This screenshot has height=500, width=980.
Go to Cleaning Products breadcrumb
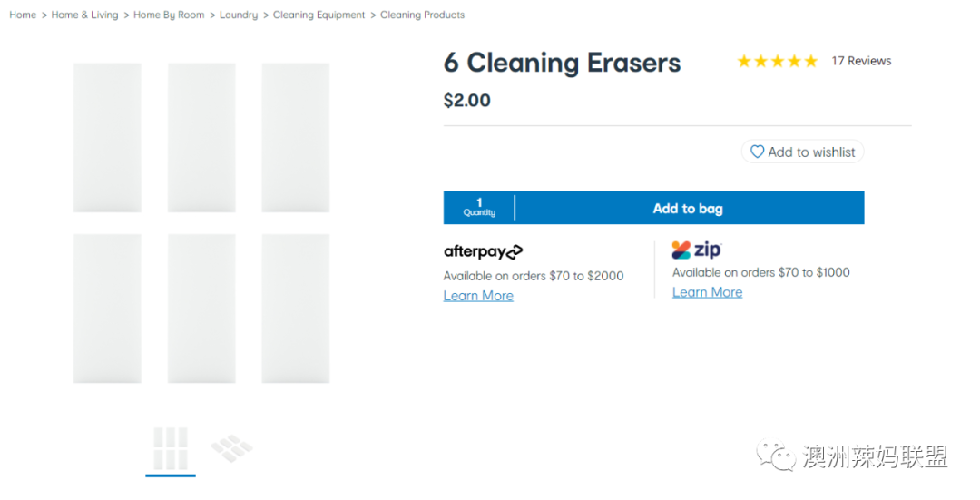click(423, 15)
